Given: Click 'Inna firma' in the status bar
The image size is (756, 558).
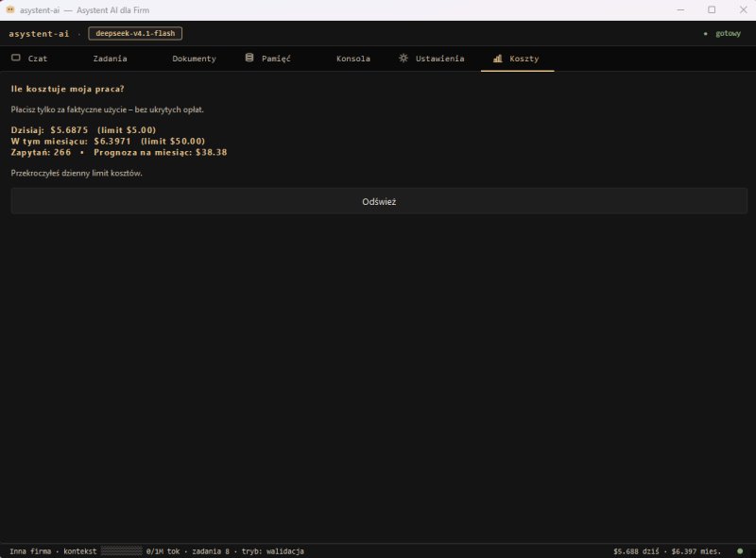Looking at the screenshot, I should [x=30, y=550].
